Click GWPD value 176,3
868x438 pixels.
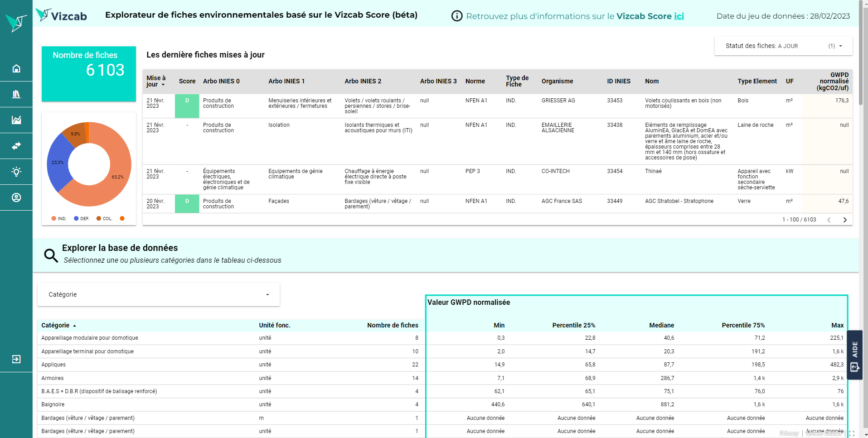(x=842, y=101)
